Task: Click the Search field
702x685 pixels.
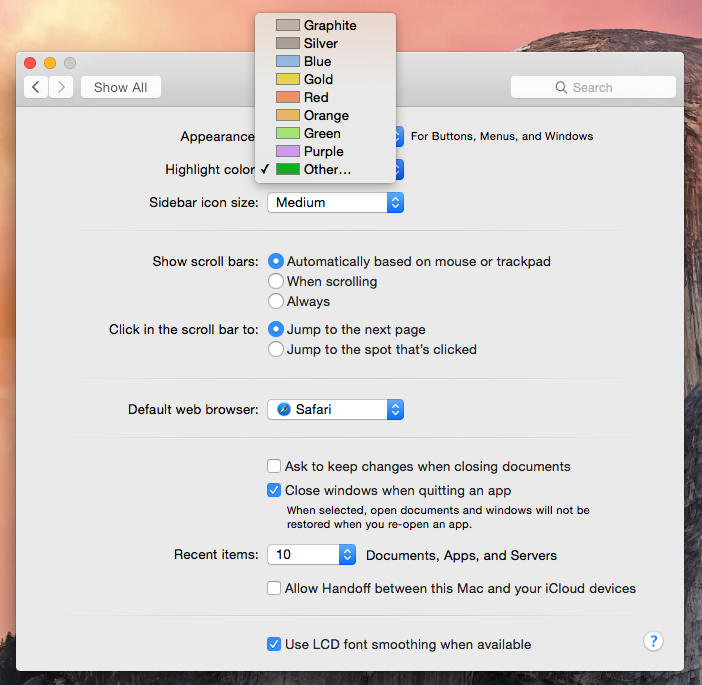Action: coord(593,87)
